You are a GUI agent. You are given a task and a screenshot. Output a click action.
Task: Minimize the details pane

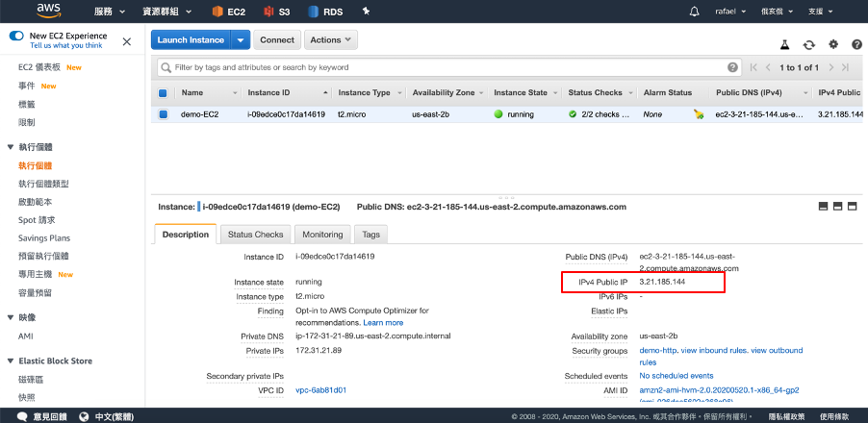click(x=823, y=207)
